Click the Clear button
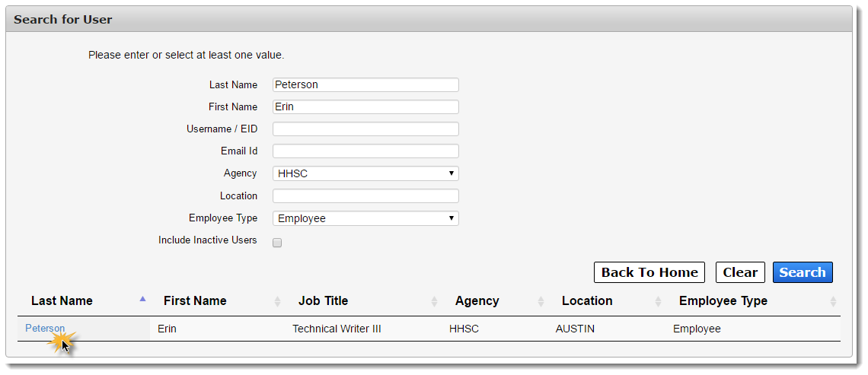This screenshot has height=375, width=868. click(740, 272)
